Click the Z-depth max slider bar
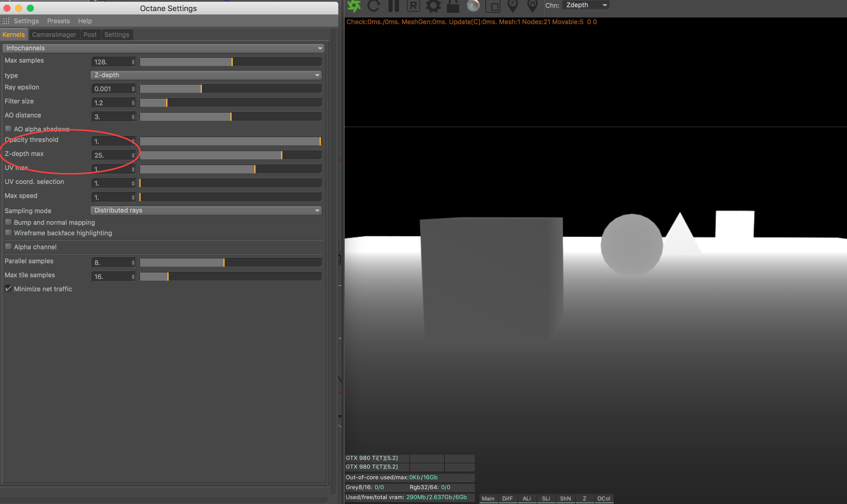847x504 pixels. coord(230,155)
